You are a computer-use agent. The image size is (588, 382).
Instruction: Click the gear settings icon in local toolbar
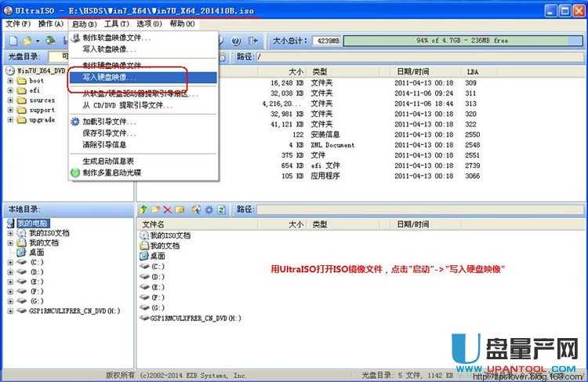point(209,210)
